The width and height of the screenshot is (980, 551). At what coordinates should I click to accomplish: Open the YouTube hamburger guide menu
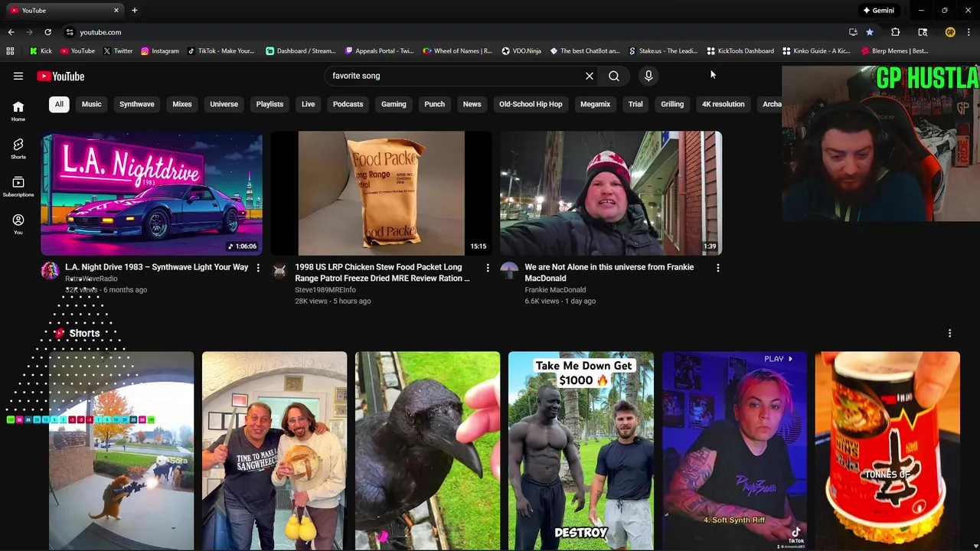coord(18,76)
